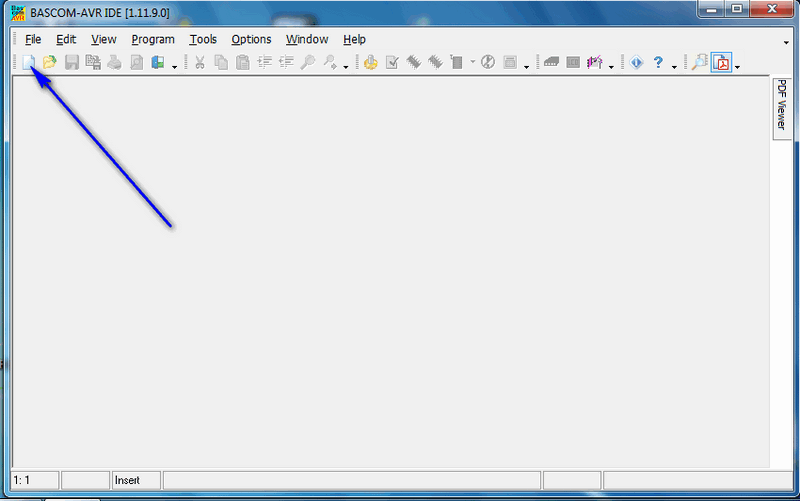This screenshot has height=501, width=800.
Task: Open the Options menu
Action: coord(251,39)
